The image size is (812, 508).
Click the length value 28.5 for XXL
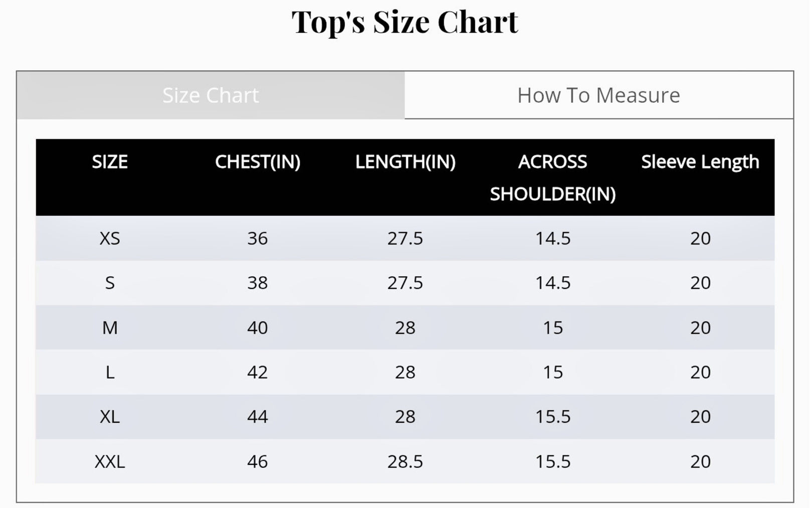pos(405,461)
